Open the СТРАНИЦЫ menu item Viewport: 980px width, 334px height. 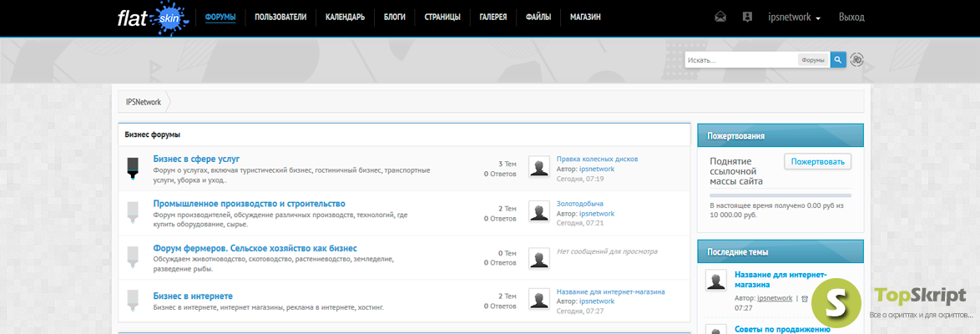point(442,18)
